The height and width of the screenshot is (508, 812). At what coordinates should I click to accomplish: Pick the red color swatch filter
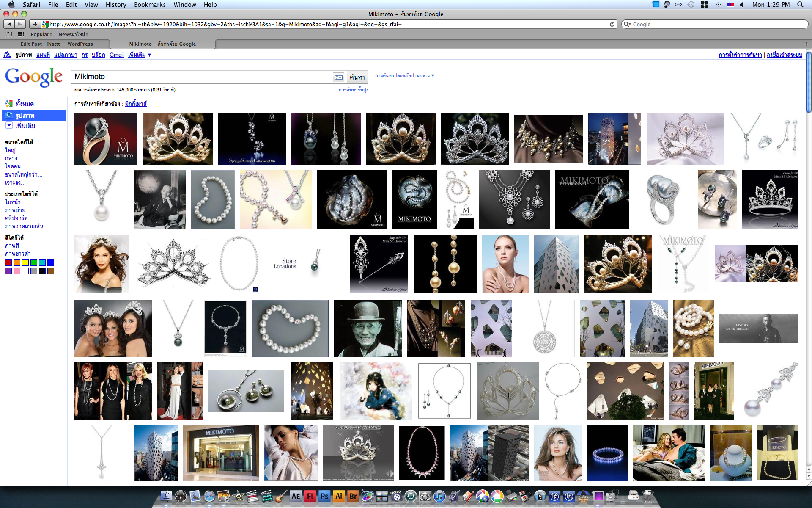tap(8, 262)
